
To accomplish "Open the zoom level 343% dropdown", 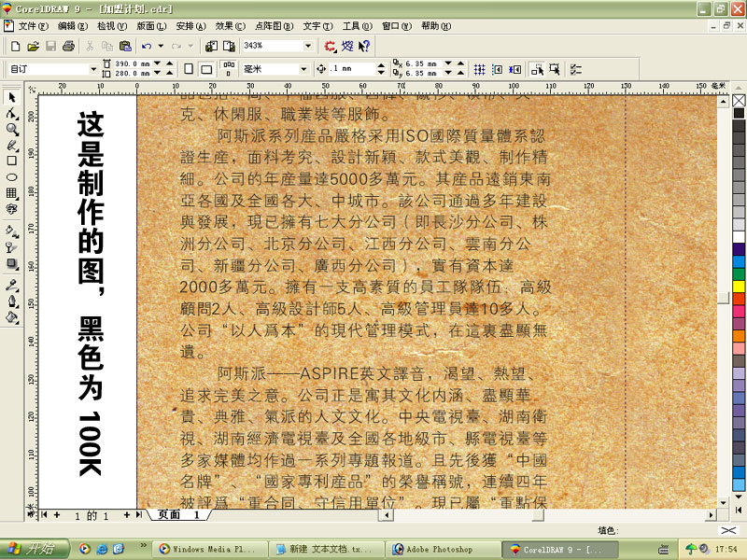I will point(308,46).
